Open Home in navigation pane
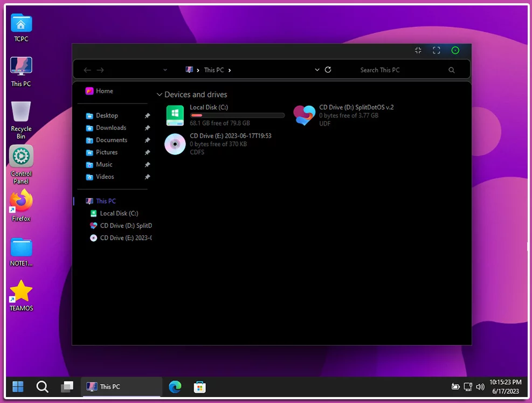 99,91
